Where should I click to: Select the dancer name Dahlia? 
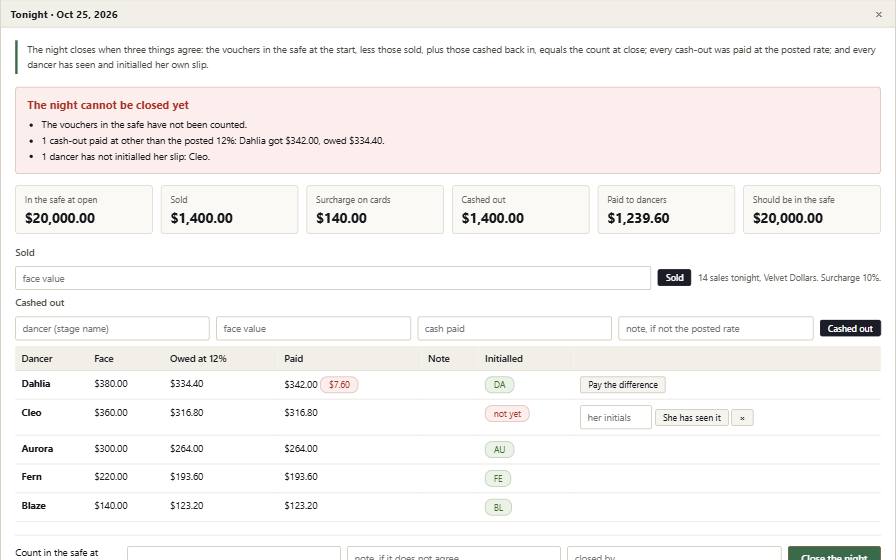(36, 384)
